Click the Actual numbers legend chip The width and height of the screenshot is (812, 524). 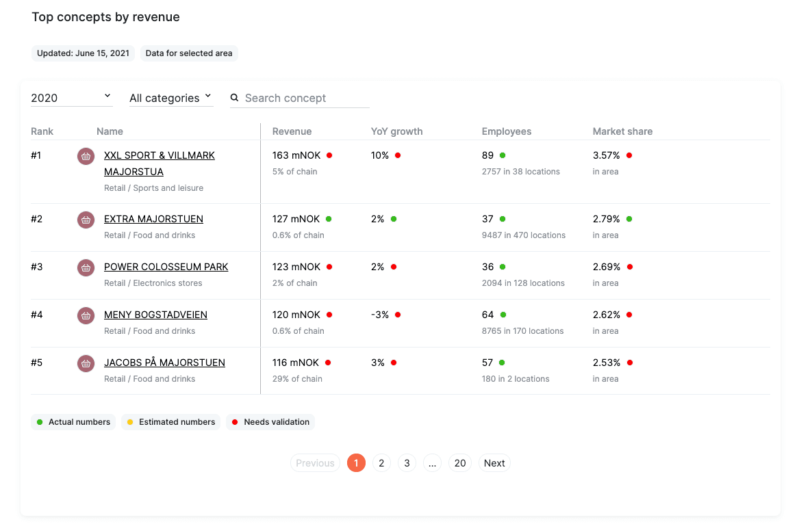click(x=73, y=422)
